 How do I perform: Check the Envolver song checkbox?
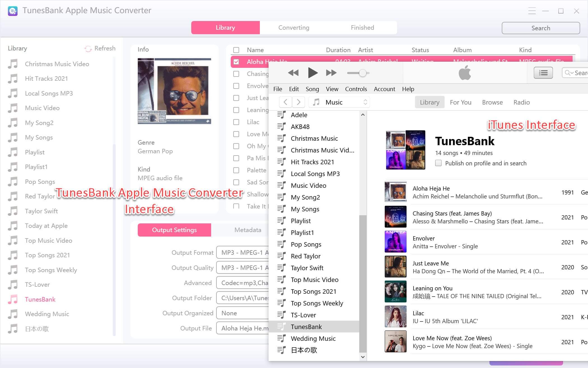[x=236, y=86]
